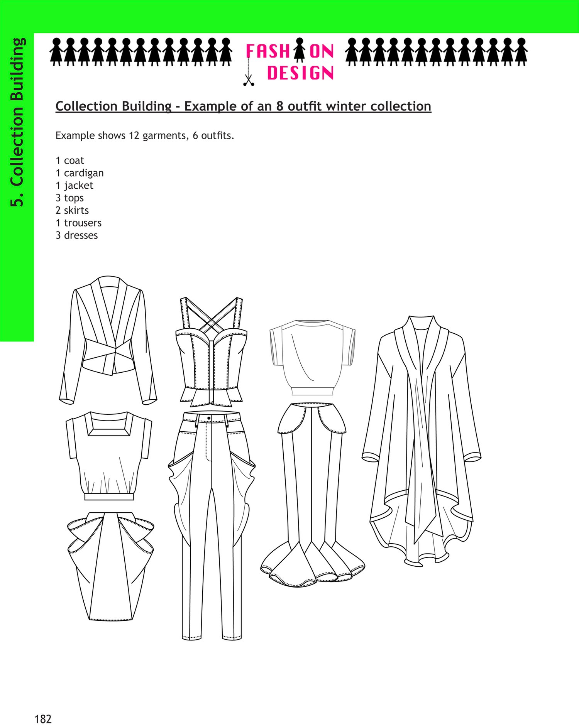Click the "1 coat" list line
The width and height of the screenshot is (579, 728).
70,160
